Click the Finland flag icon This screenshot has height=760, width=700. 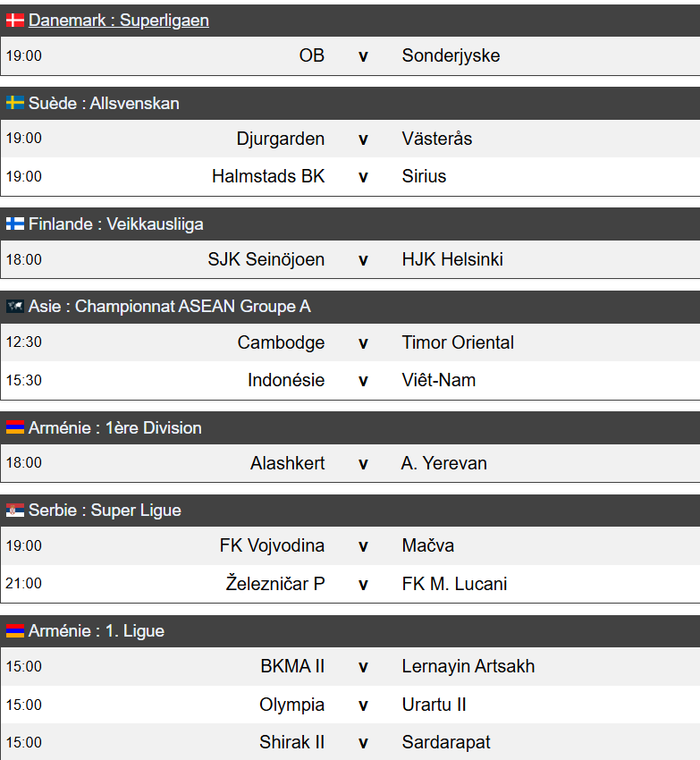click(15, 224)
